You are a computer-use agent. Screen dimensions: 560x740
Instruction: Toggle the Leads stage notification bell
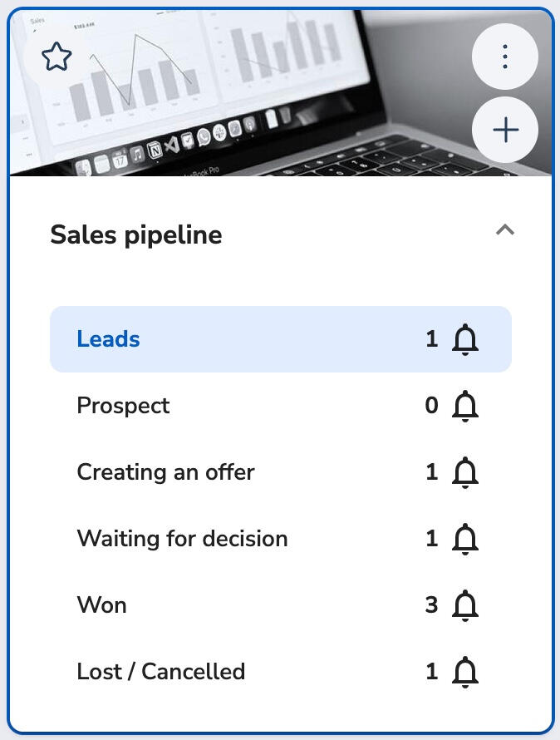pyautogui.click(x=466, y=339)
